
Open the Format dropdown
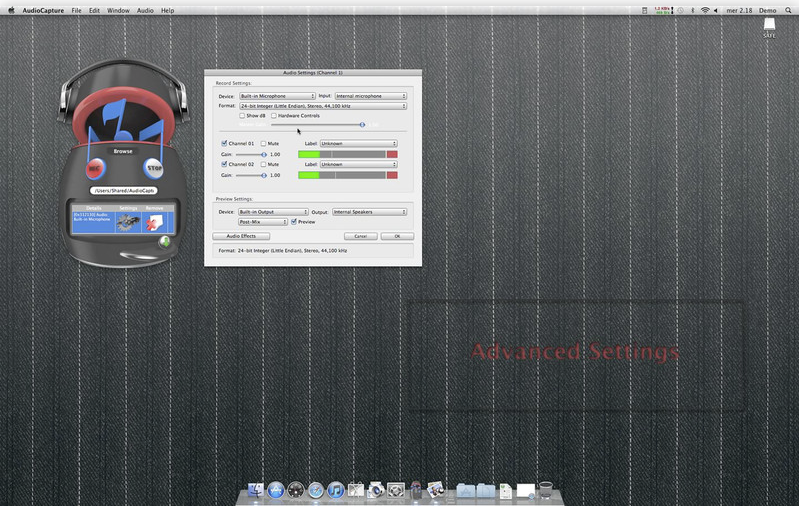323,106
